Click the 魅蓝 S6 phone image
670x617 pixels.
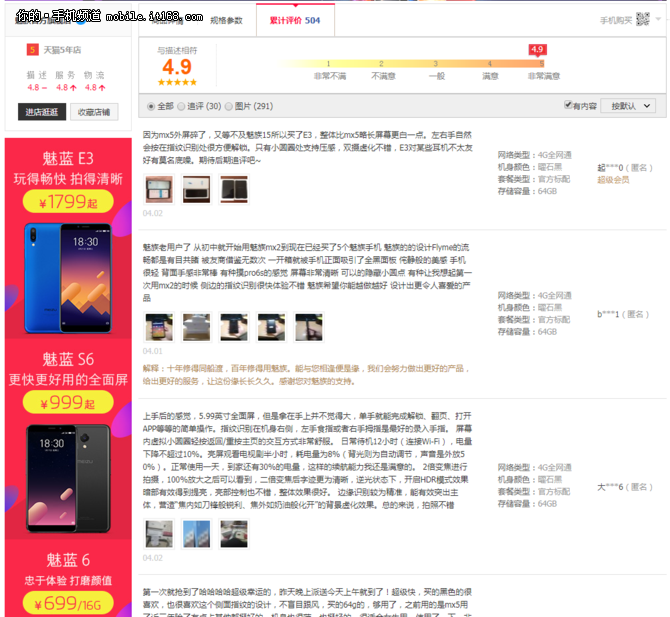click(68, 479)
